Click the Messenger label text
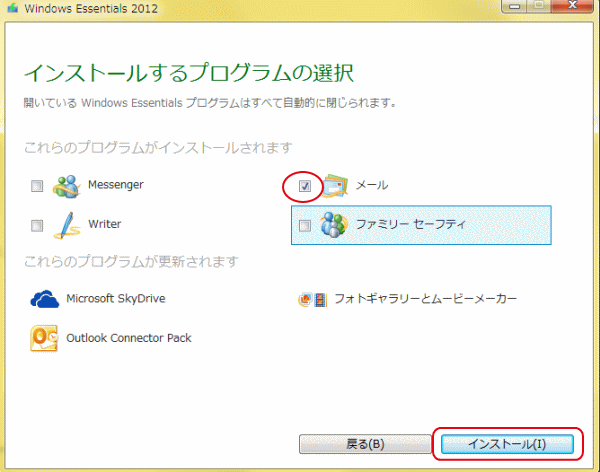The width and height of the screenshot is (600, 472). pyautogui.click(x=116, y=185)
